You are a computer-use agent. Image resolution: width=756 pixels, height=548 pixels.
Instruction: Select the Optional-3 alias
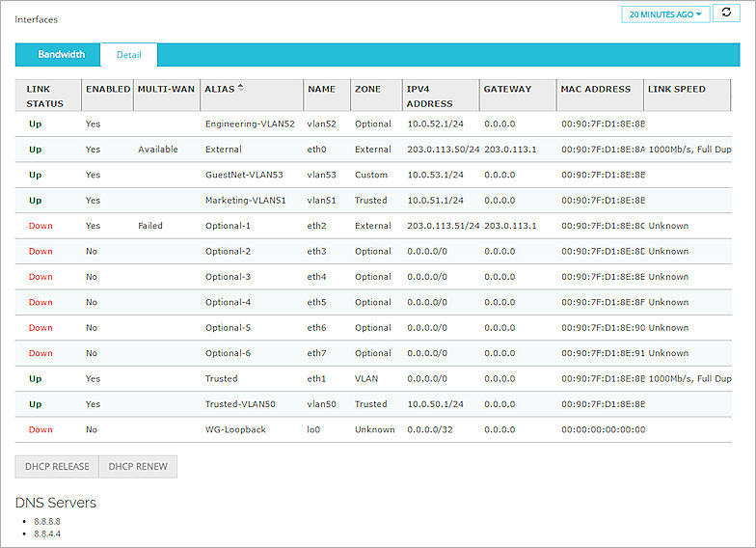coord(228,277)
